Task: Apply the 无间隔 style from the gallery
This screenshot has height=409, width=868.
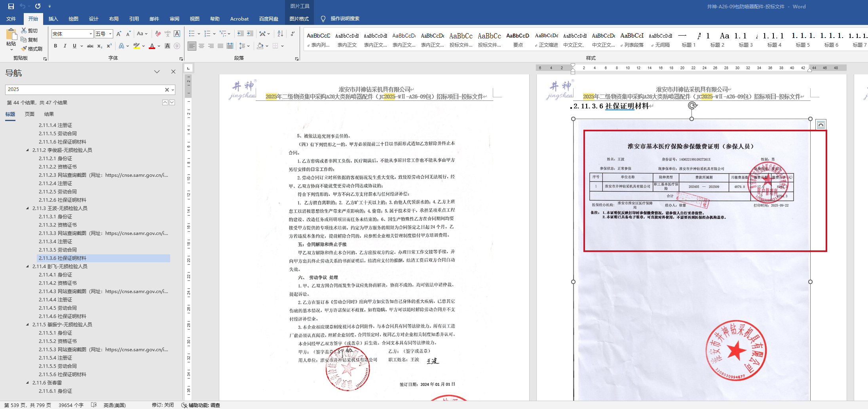Action: [660, 40]
